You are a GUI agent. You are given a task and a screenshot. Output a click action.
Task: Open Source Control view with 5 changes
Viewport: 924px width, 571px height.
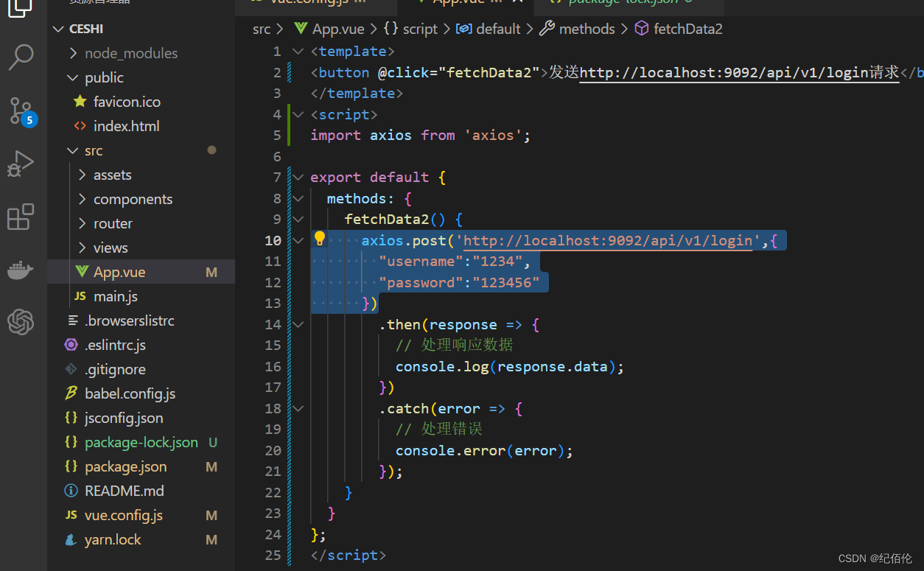point(21,111)
